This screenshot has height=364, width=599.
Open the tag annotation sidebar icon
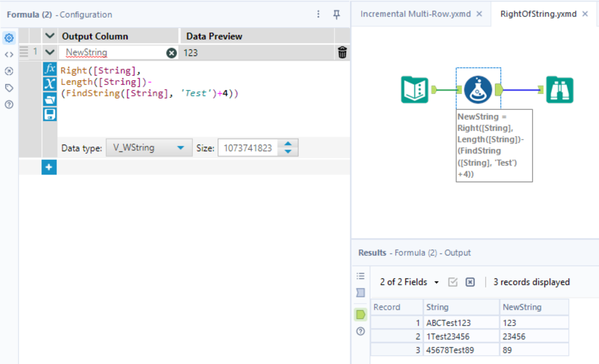click(x=9, y=88)
